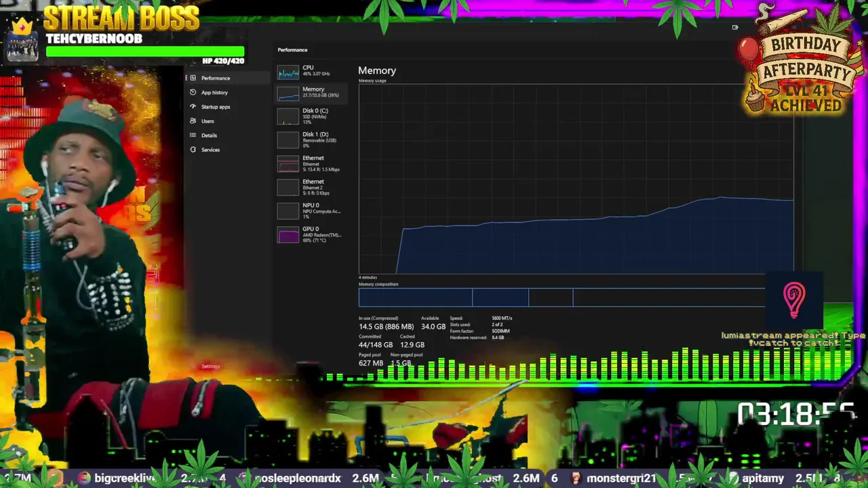Image resolution: width=868 pixels, height=488 pixels.
Task: Select the CPU performance graph thumbnail
Action: (288, 72)
